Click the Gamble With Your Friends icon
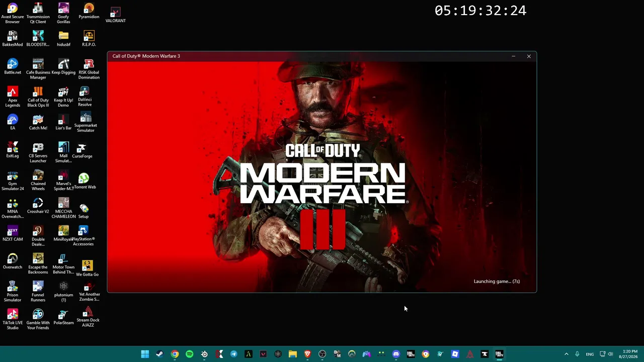Viewport: 644px width, 362px height. tap(38, 319)
